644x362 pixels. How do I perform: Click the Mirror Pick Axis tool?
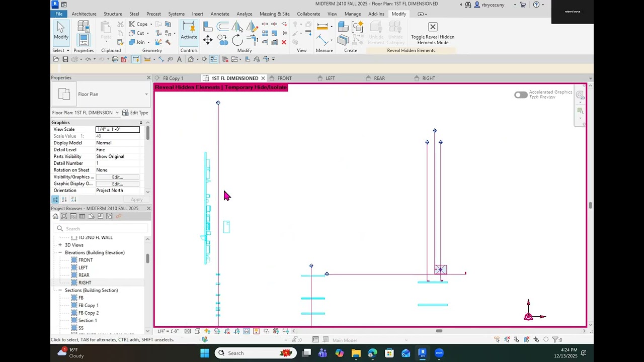point(237,27)
